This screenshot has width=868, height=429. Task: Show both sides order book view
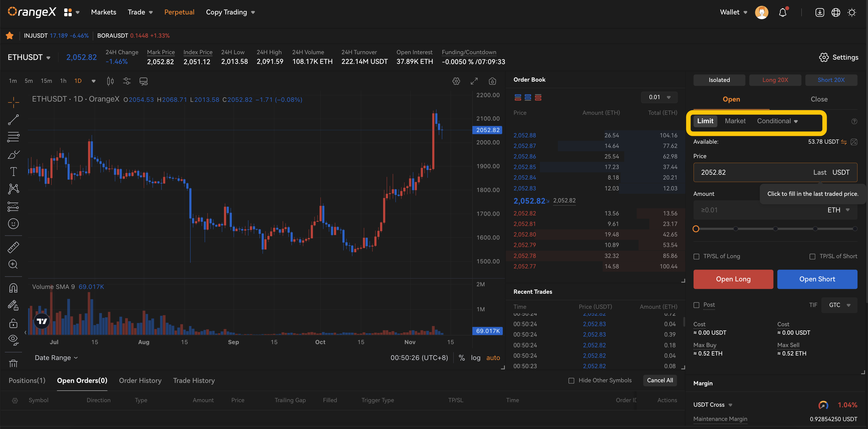pyautogui.click(x=518, y=98)
